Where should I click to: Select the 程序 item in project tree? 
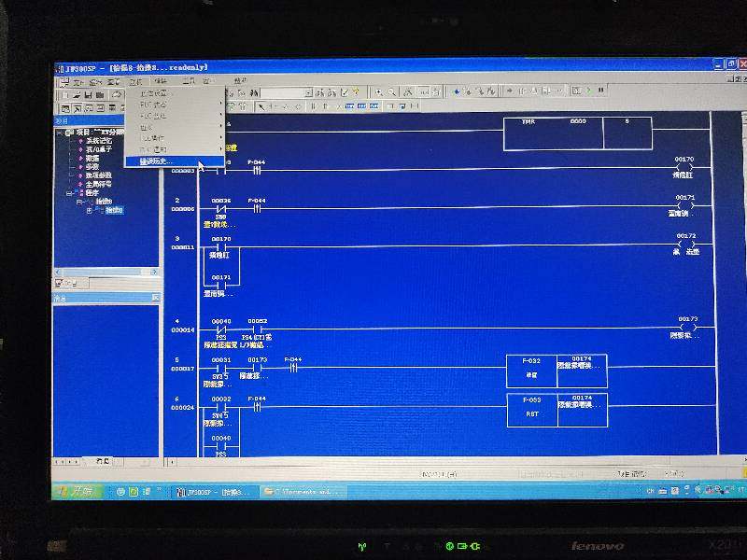point(92,193)
